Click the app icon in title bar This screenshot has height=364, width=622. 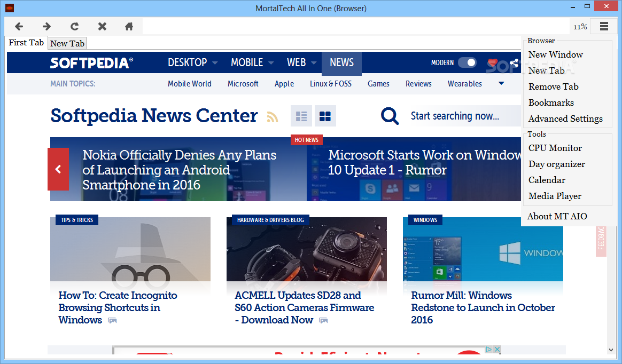10,8
